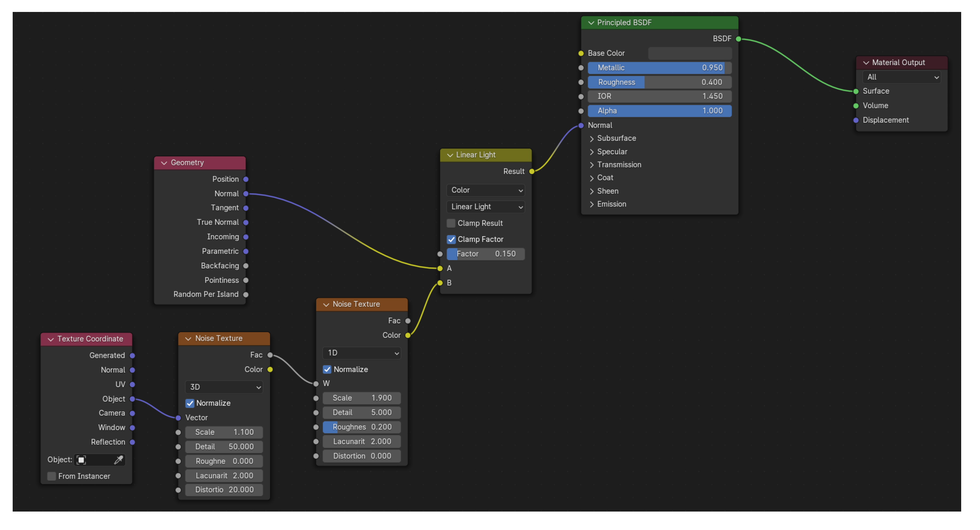
Task: Collapse the Principled BSDF node
Action: tap(591, 23)
